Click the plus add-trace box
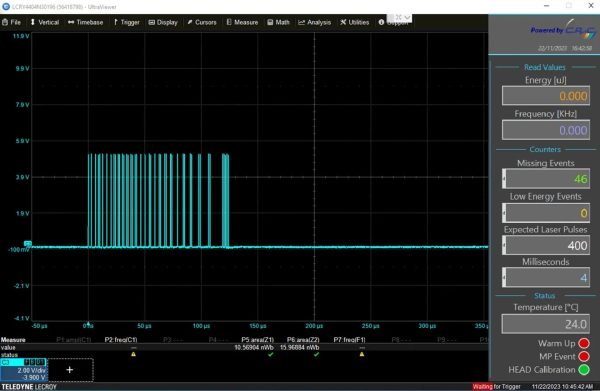Image resolution: width=600 pixels, height=391 pixels. (70, 370)
